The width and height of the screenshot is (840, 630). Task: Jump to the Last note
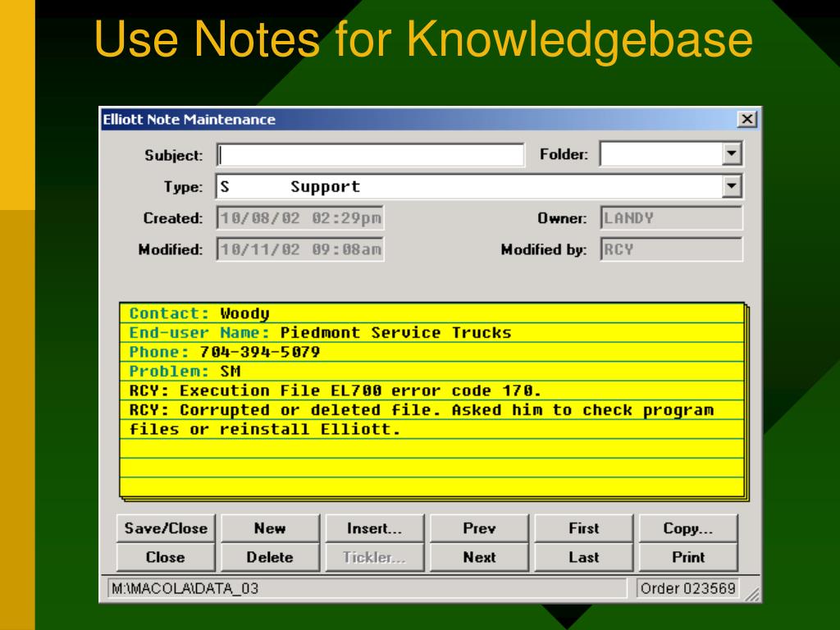tap(583, 557)
